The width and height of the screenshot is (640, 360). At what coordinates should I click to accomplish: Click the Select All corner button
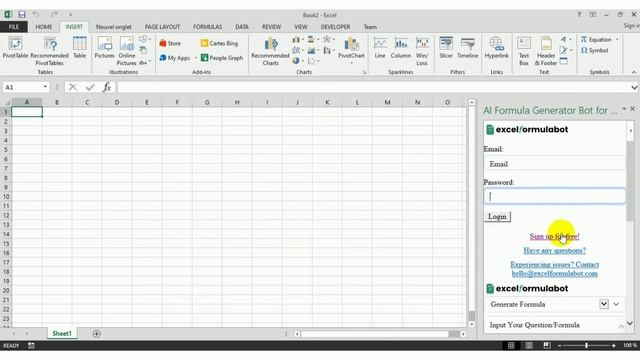(x=6, y=102)
